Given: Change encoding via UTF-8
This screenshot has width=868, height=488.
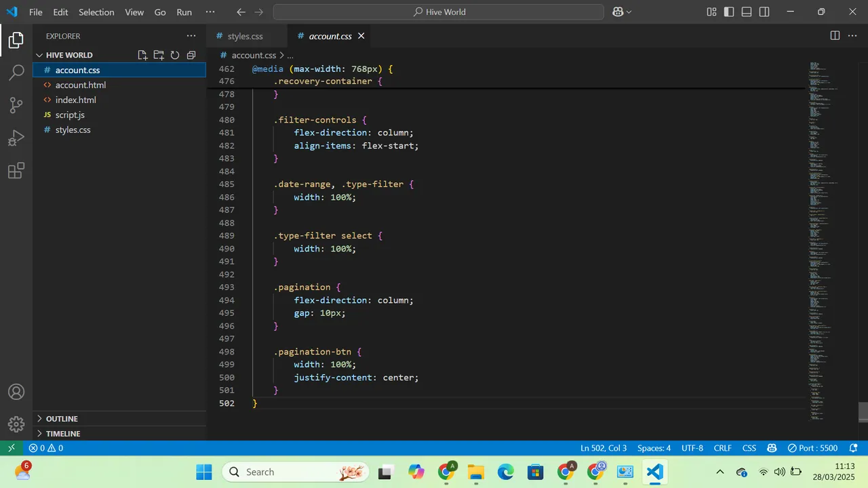Looking at the screenshot, I should coord(692,448).
